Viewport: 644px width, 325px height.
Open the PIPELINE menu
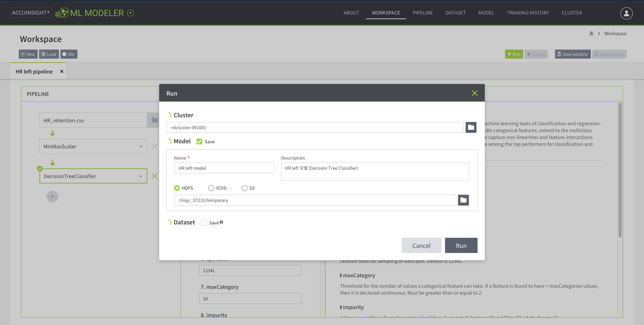(x=423, y=13)
